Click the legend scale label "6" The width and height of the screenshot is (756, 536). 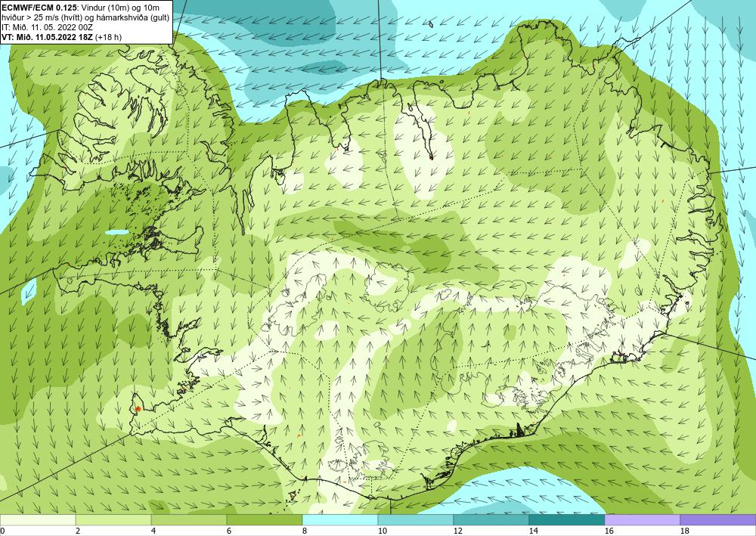tap(229, 531)
